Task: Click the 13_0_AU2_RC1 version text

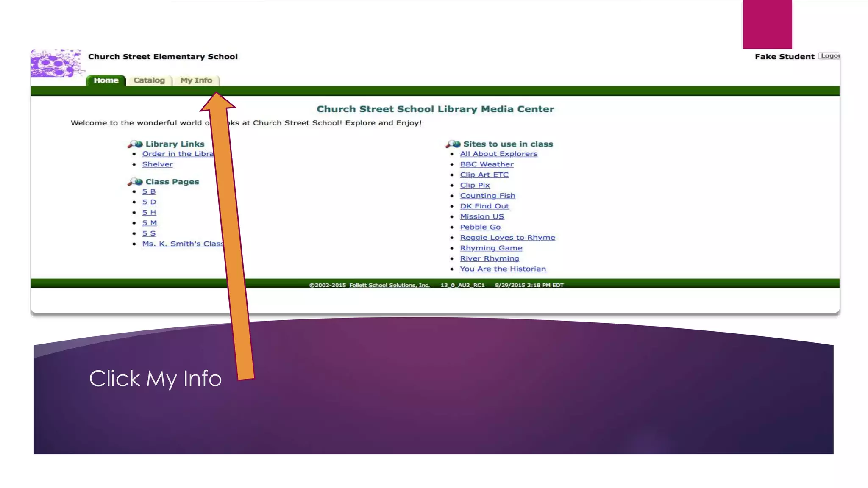Action: (x=462, y=285)
